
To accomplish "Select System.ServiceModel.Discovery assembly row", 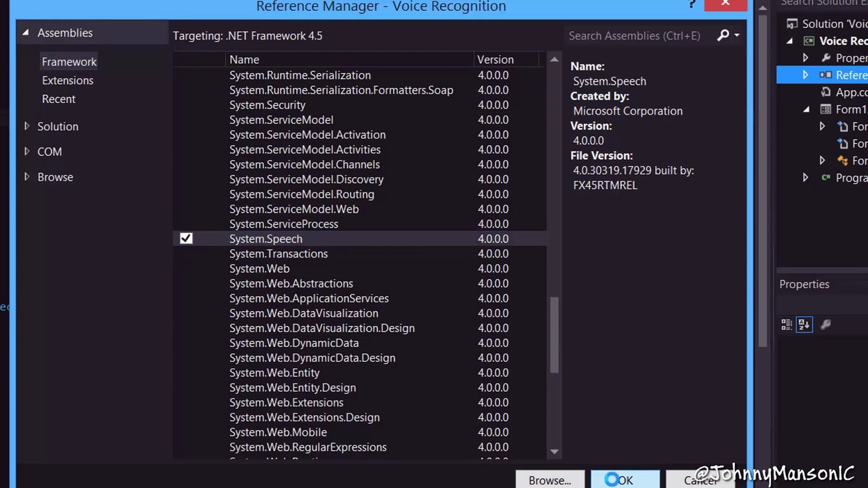I will coord(359,180).
